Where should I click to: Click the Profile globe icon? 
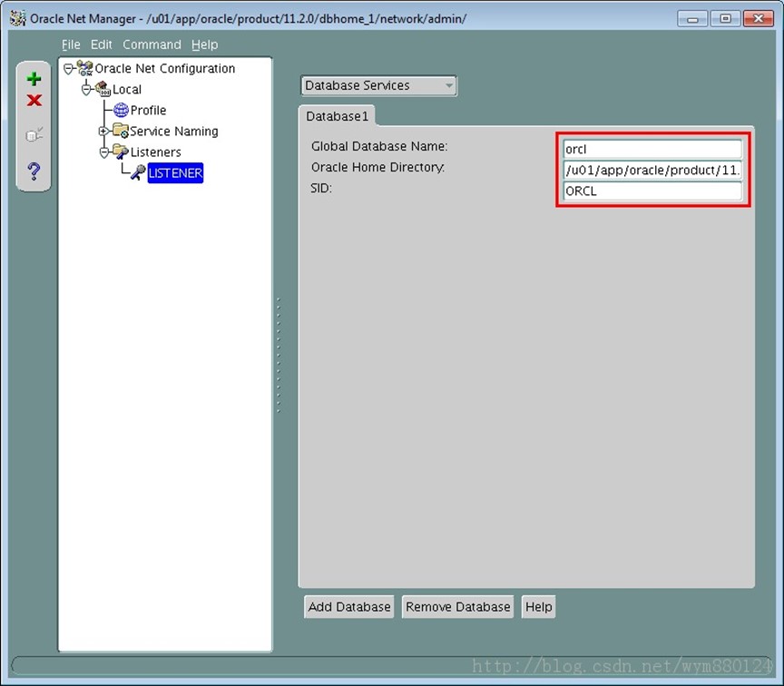tap(121, 110)
